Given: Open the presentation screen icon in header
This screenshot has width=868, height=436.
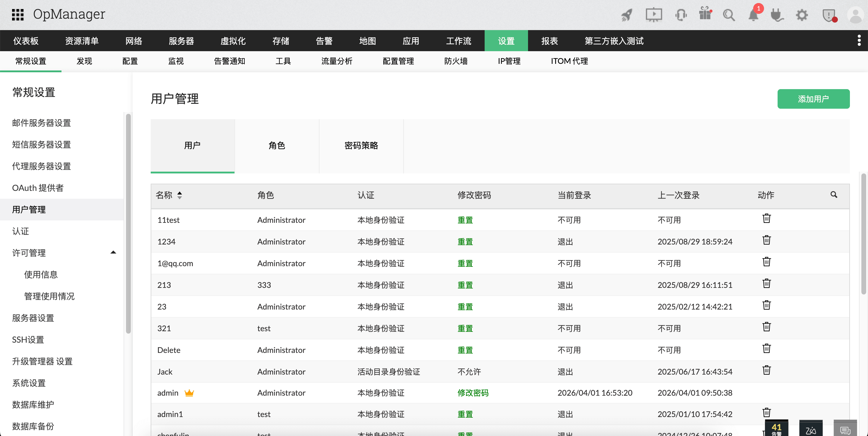Looking at the screenshot, I should pyautogui.click(x=654, y=15).
